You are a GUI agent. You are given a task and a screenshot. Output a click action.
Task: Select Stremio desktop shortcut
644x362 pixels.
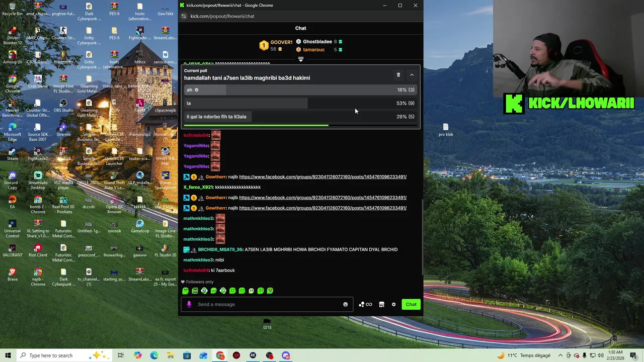coord(63,130)
